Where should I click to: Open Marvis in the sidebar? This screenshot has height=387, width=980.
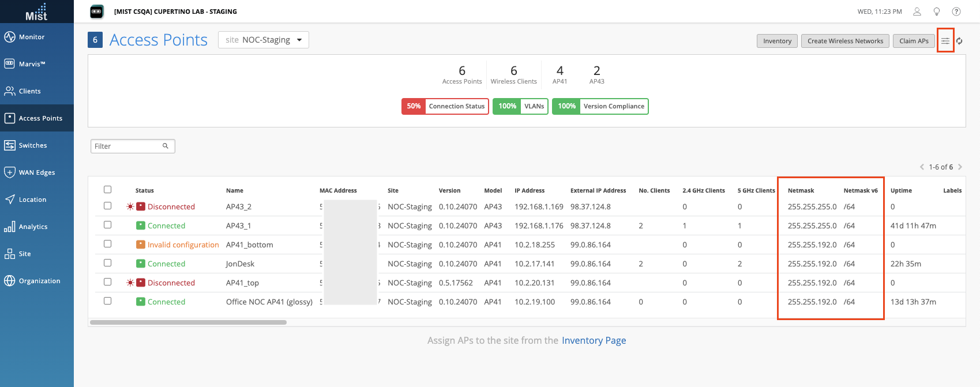coord(32,64)
